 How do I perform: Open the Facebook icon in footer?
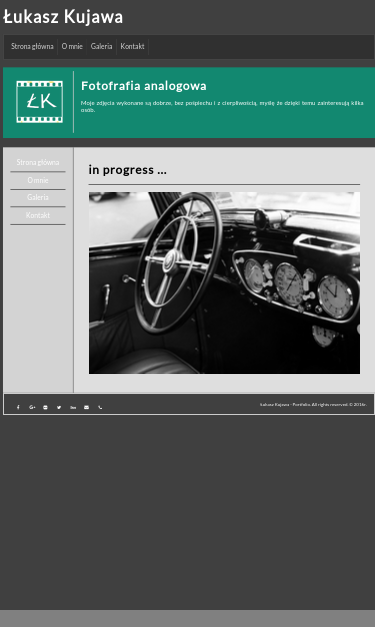pyautogui.click(x=18, y=407)
